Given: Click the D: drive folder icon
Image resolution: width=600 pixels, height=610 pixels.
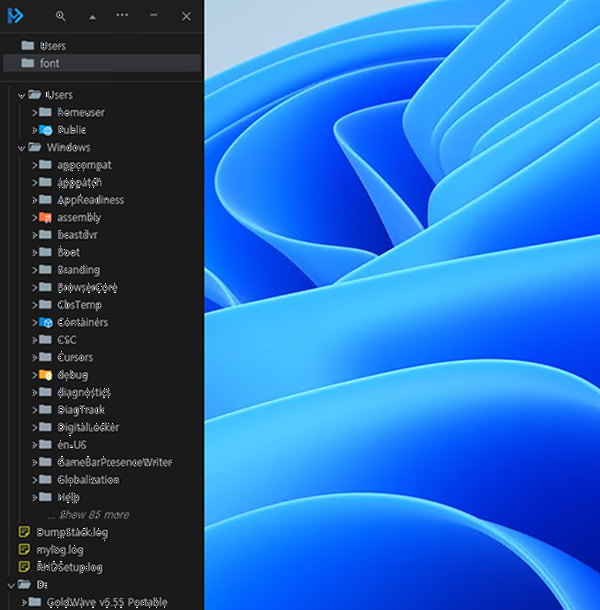Looking at the screenshot, I should (x=24, y=584).
